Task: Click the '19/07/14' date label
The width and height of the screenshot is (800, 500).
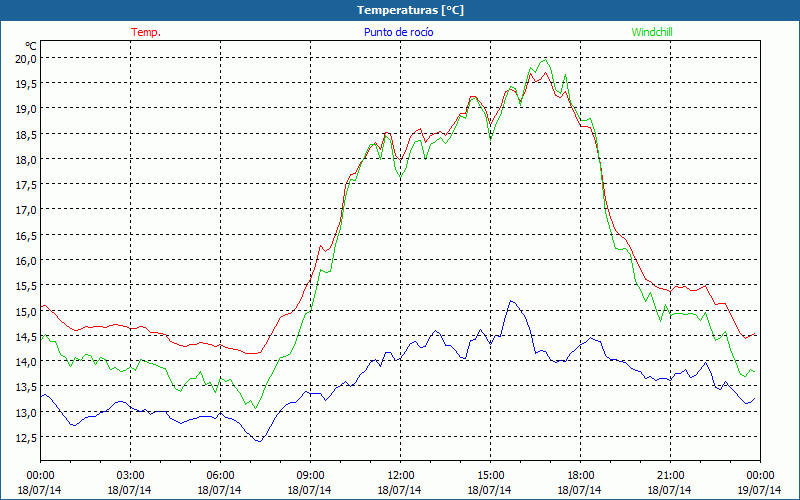Action: point(759,490)
